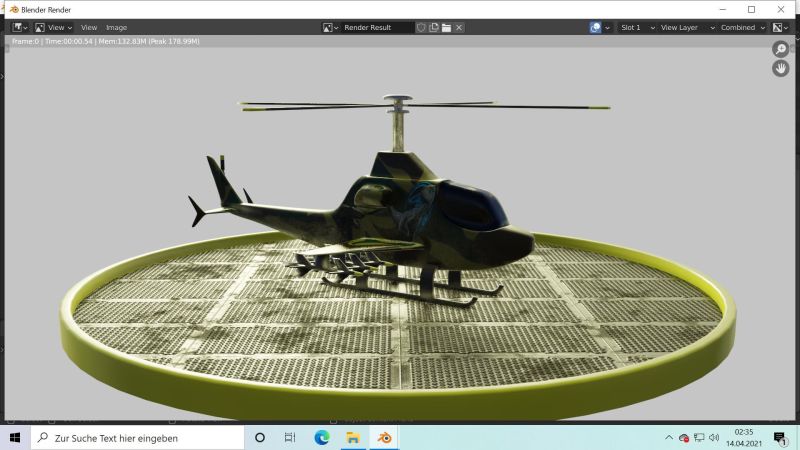
Task: Open the Slot 1 dropdown
Action: click(637, 28)
